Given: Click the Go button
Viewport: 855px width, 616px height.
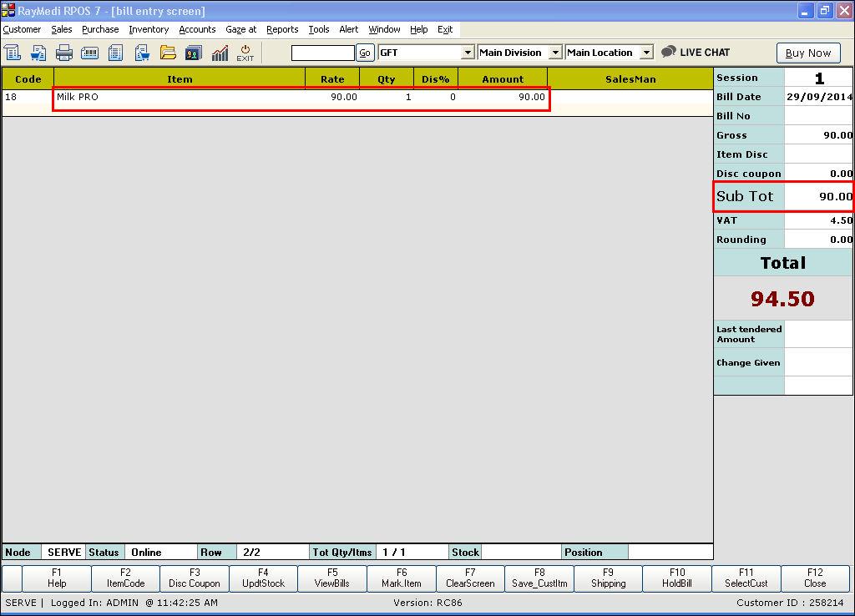Looking at the screenshot, I should [x=365, y=53].
